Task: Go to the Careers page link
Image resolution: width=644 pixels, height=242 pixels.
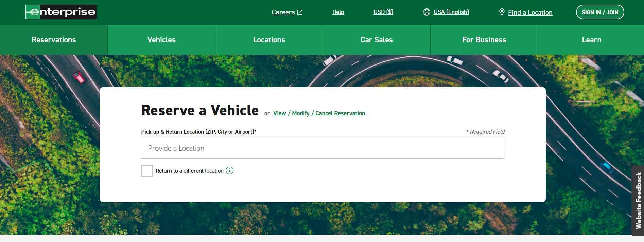Action: (x=283, y=12)
